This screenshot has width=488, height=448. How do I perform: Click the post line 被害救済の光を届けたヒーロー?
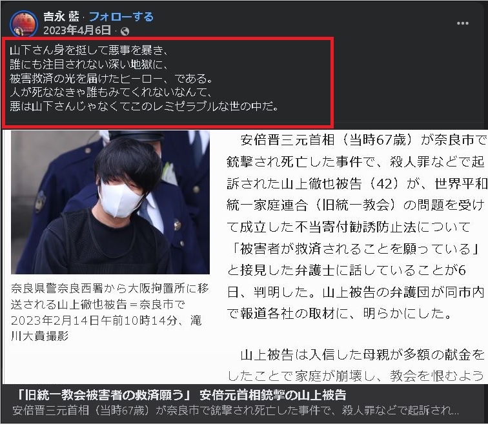pyautogui.click(x=111, y=79)
